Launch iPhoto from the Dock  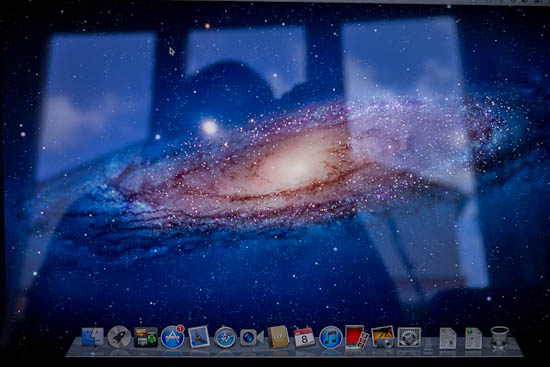coord(383,337)
